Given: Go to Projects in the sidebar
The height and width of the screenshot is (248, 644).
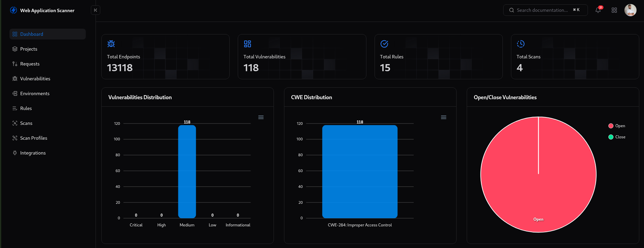Looking at the screenshot, I should [29, 49].
